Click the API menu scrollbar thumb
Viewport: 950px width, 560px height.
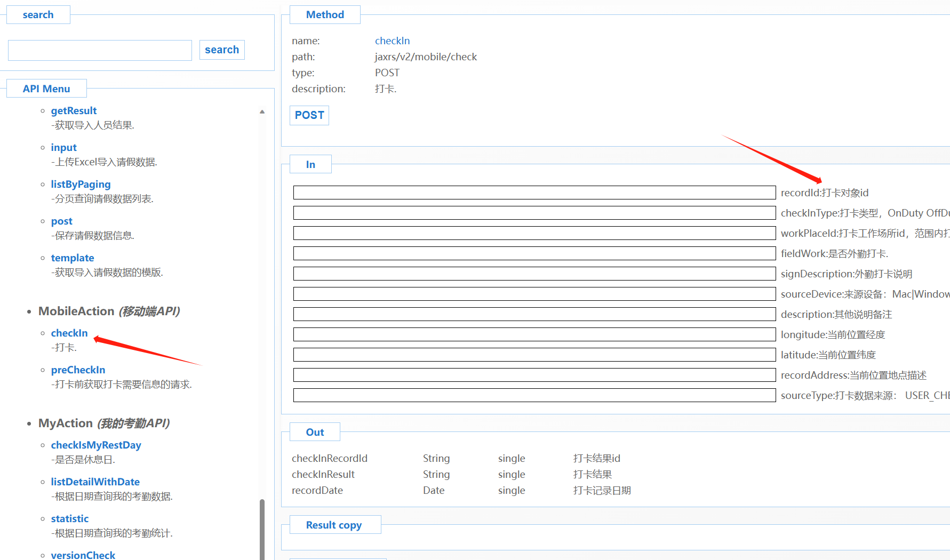tap(262, 528)
